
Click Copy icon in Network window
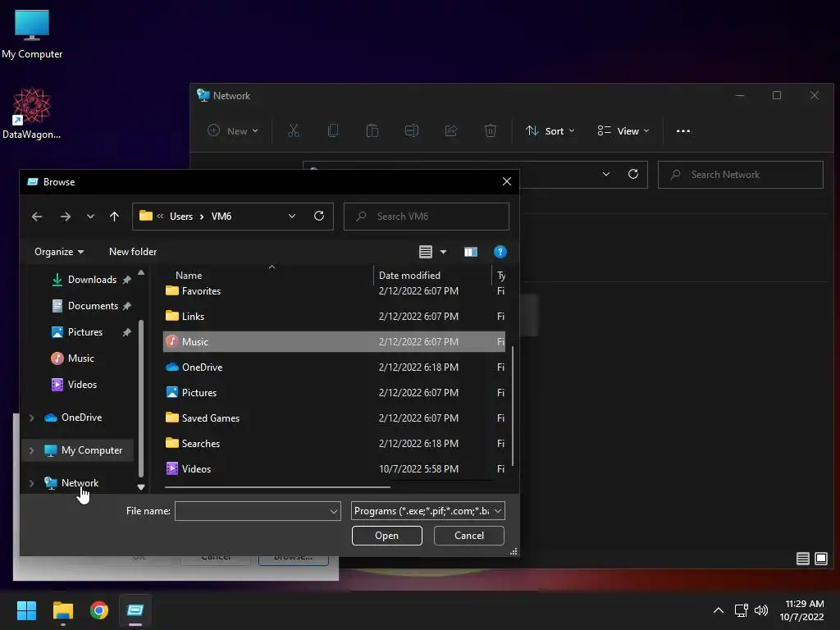click(x=333, y=130)
